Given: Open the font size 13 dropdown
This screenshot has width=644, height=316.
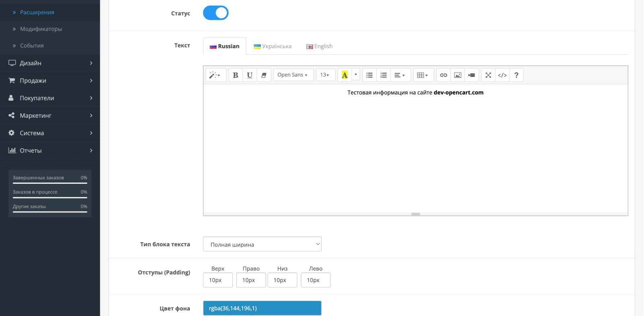Looking at the screenshot, I should pos(325,75).
